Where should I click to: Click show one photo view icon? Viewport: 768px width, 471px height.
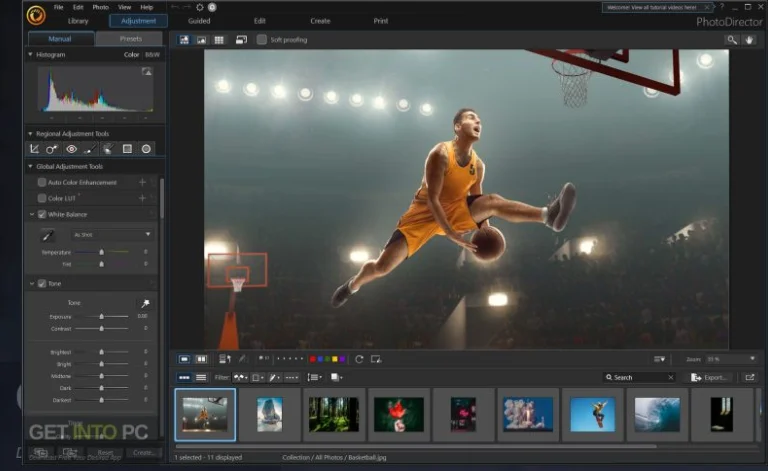tap(184, 359)
